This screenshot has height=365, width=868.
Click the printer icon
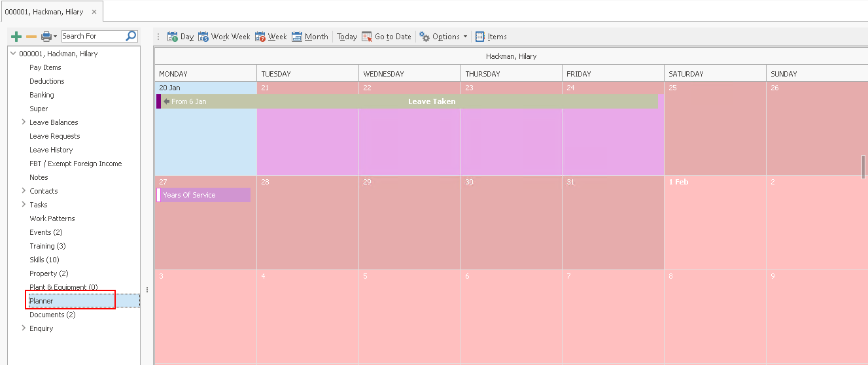[x=46, y=37]
